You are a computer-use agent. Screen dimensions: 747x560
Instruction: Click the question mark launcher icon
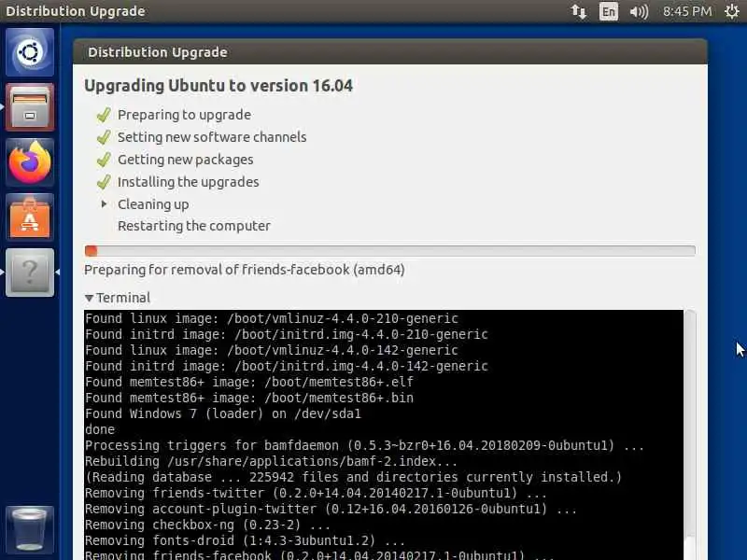30,273
